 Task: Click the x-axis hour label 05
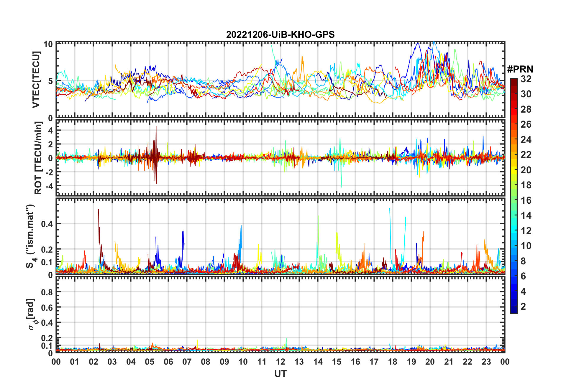click(x=150, y=362)
